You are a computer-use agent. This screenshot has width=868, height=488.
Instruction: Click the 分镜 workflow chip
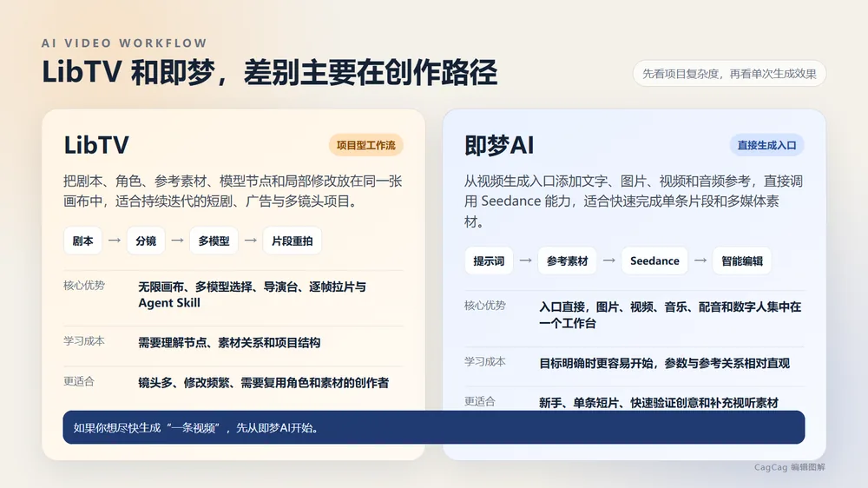(x=146, y=241)
